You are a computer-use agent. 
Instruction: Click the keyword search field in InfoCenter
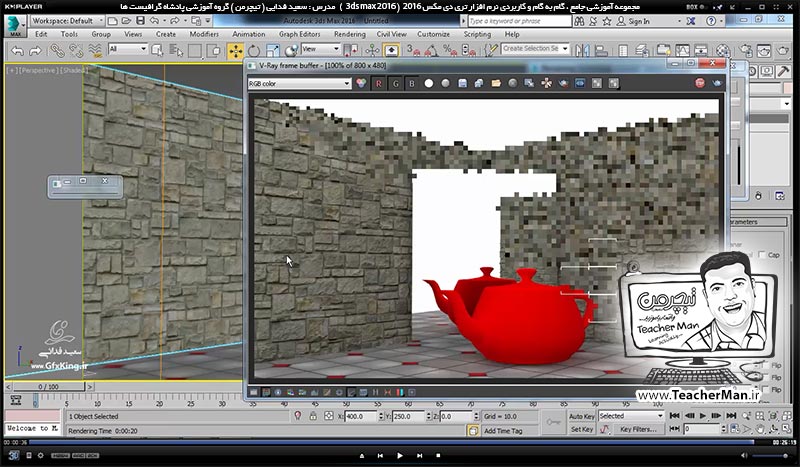(x=519, y=21)
